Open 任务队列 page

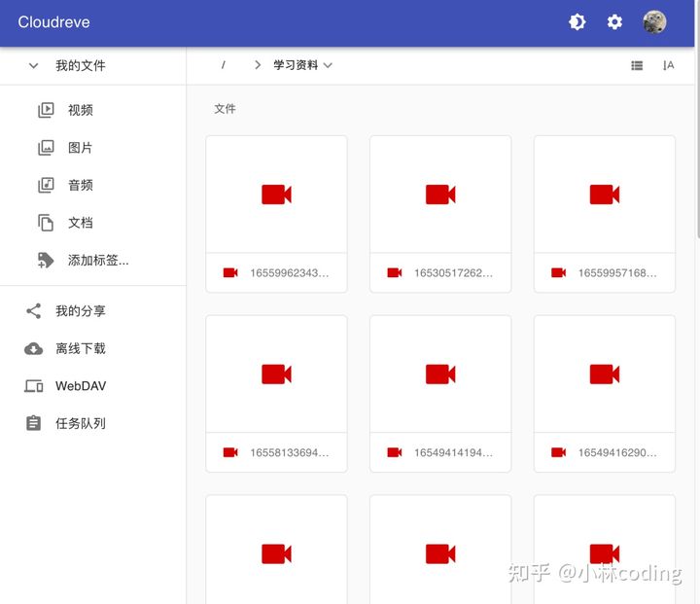[81, 423]
